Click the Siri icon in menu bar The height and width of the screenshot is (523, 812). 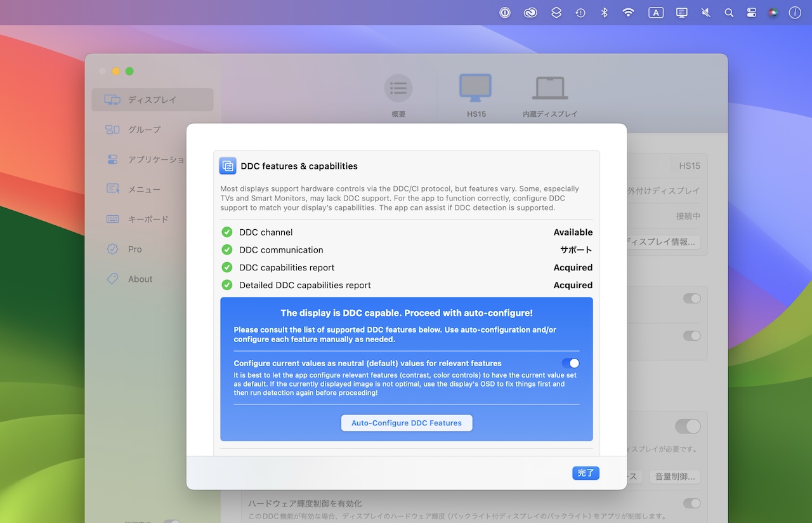[773, 13]
